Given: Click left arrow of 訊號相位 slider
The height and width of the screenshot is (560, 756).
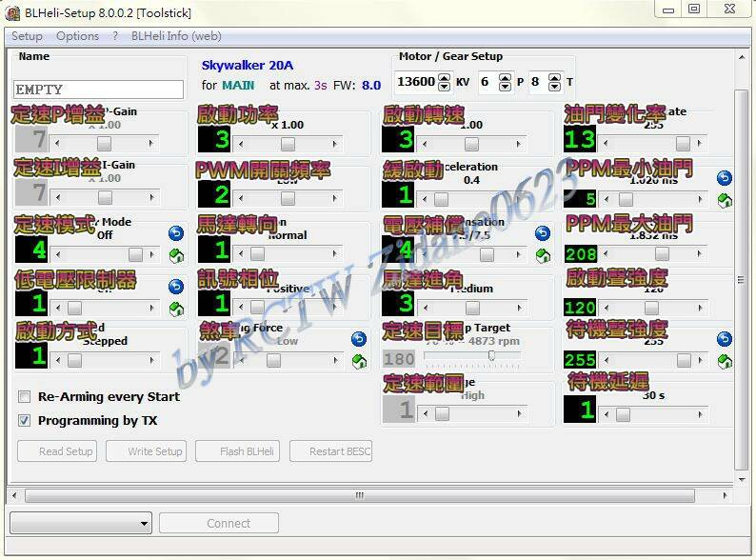Looking at the screenshot, I should (241, 307).
